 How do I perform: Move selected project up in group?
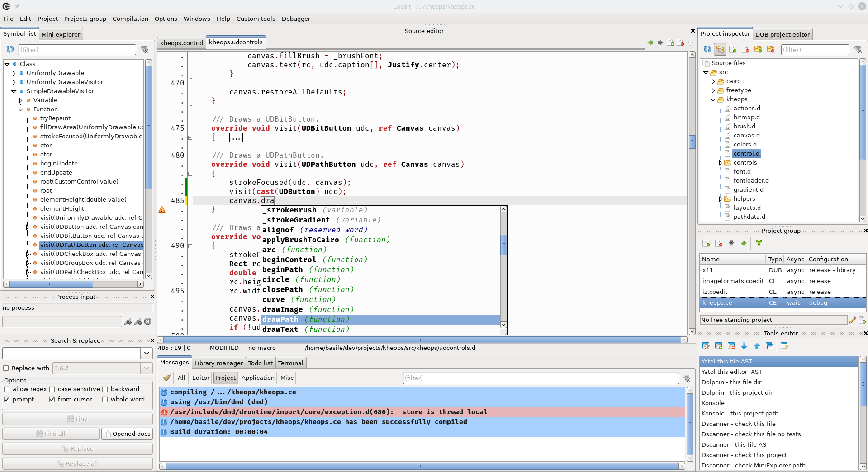744,243
